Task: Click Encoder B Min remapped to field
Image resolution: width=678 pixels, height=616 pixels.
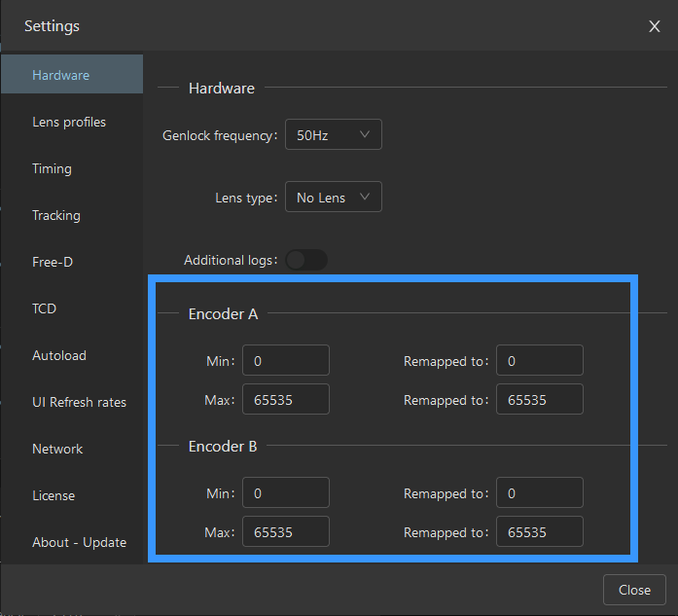Action: click(x=539, y=493)
